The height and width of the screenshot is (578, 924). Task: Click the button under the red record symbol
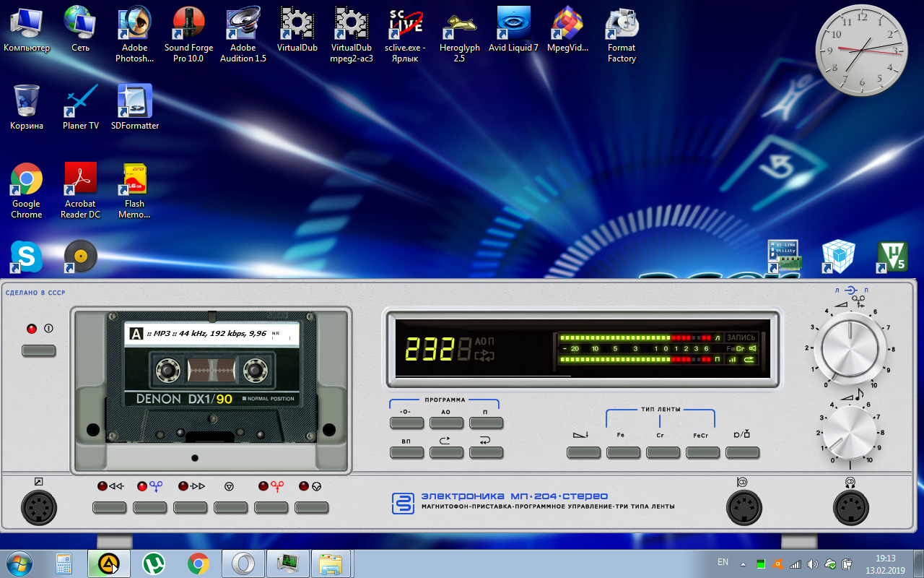[271, 508]
